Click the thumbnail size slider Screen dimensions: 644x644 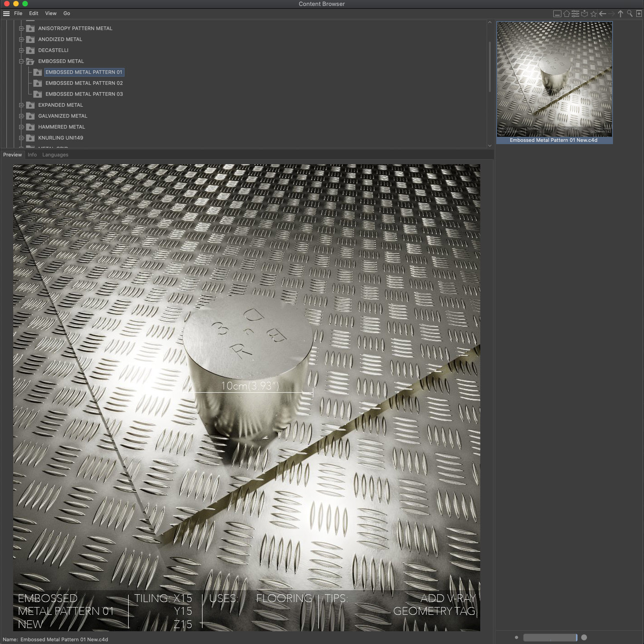point(550,638)
